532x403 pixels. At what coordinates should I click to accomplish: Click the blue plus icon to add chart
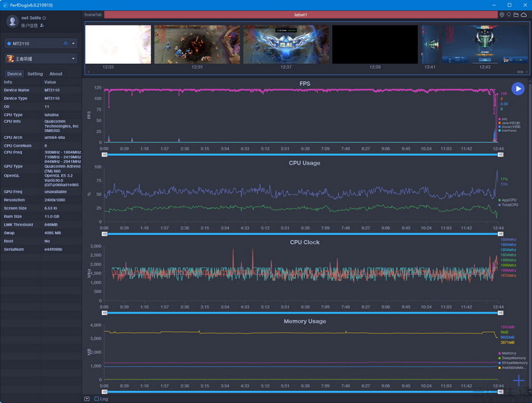click(519, 381)
